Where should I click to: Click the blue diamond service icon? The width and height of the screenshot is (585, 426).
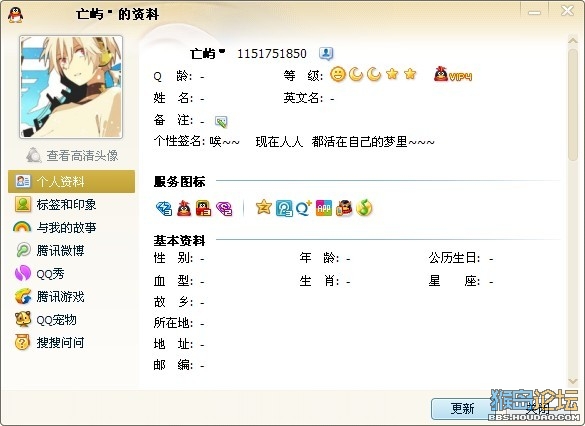click(x=164, y=209)
